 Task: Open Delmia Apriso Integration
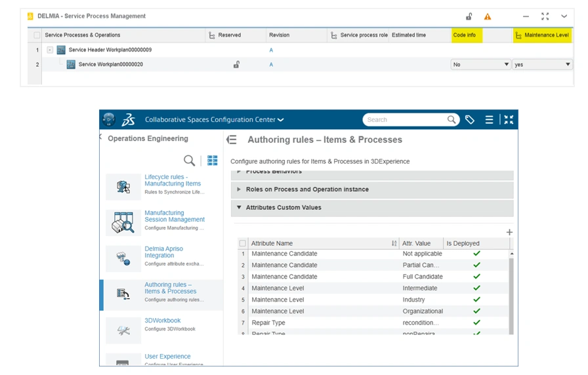(164, 252)
